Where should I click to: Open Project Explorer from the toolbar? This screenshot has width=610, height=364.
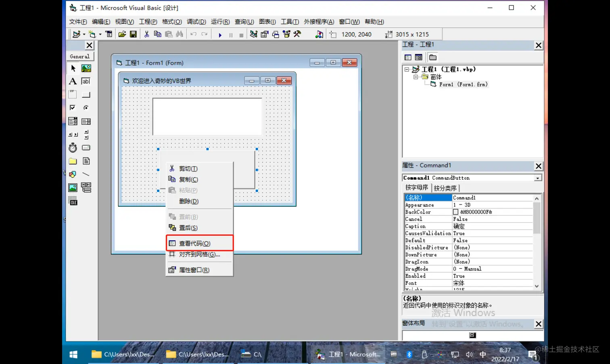[253, 34]
